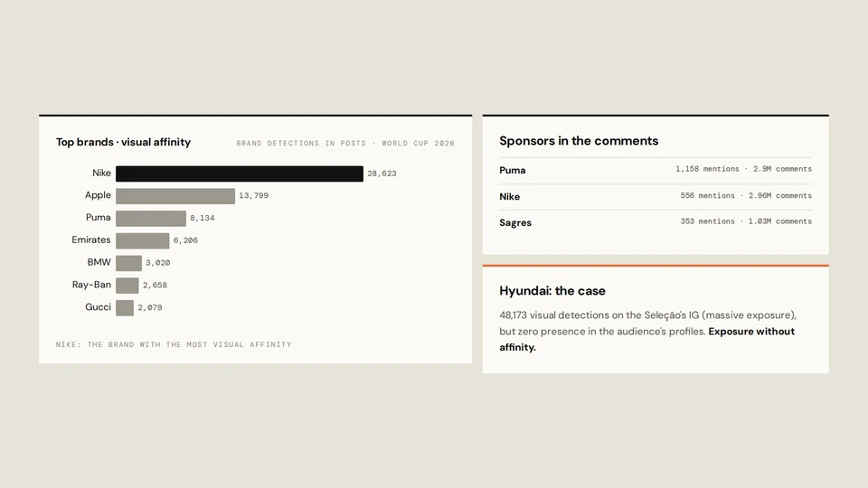Click the Puma label in the bar chart

point(98,218)
